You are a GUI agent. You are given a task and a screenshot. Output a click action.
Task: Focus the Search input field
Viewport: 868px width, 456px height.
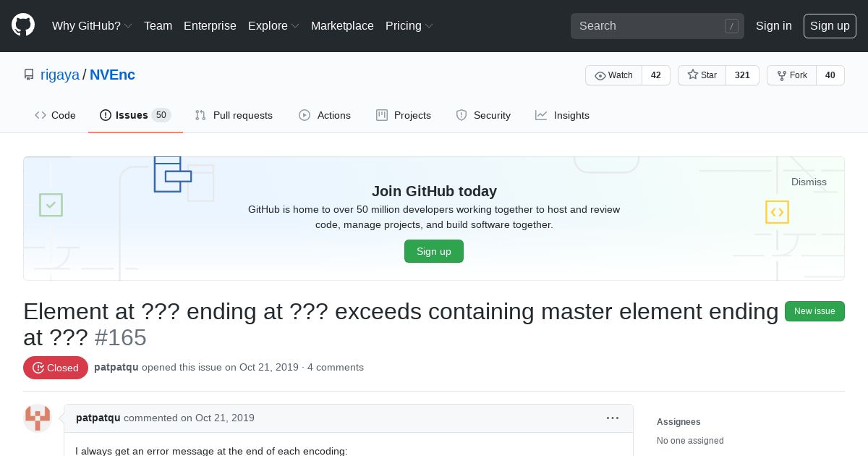[x=658, y=26]
